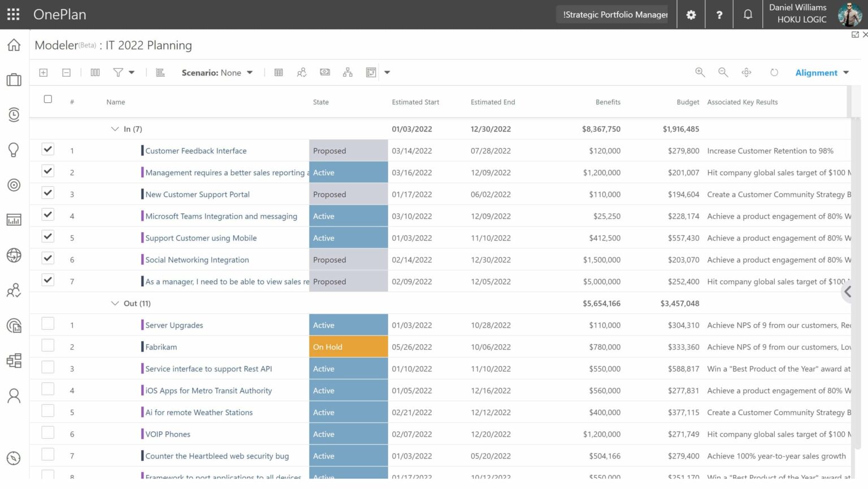
Task: Uncheck the New Customer Support Portal row
Action: click(48, 193)
